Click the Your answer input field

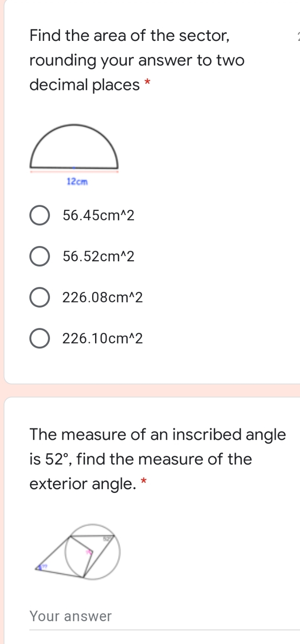tap(124, 616)
